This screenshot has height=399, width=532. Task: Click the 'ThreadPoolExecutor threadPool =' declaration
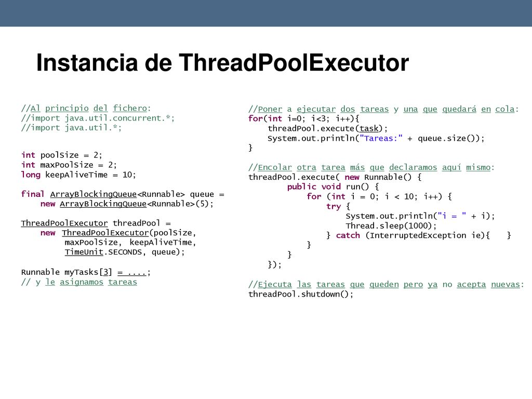96,223
